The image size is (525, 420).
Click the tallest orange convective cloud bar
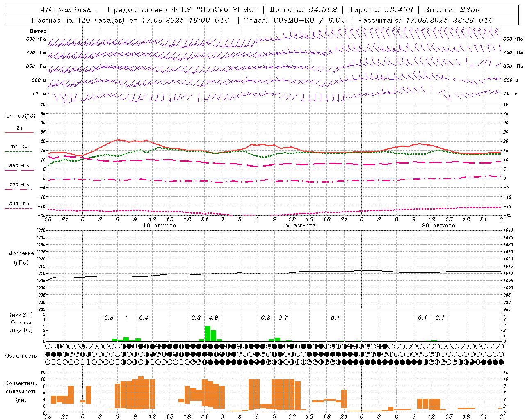point(141,393)
